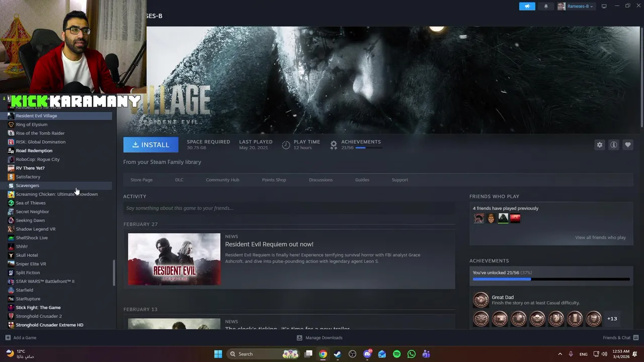Open the Support tab
The image size is (644, 362).
click(399, 179)
